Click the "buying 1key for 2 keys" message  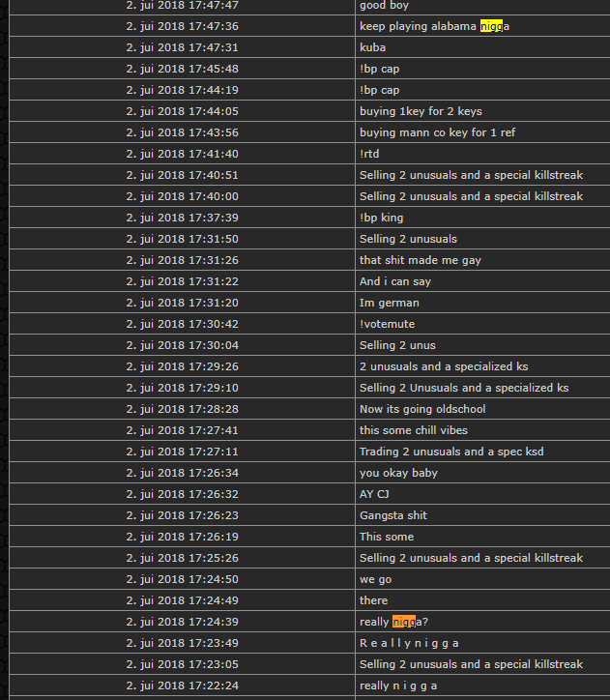click(421, 111)
